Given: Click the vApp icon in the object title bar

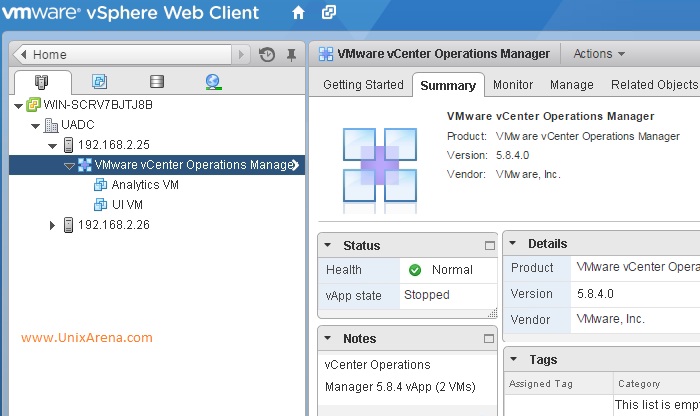Looking at the screenshot, I should click(326, 54).
